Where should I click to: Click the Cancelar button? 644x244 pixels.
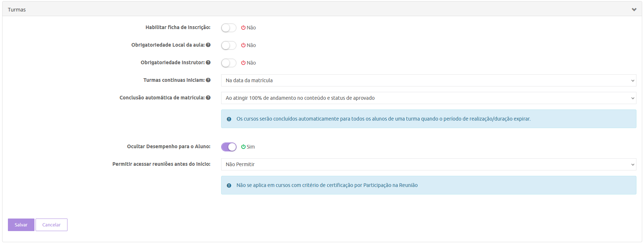51,225
